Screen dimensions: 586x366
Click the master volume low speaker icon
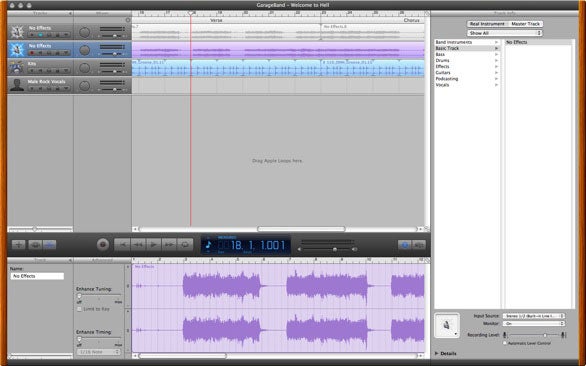click(x=299, y=249)
